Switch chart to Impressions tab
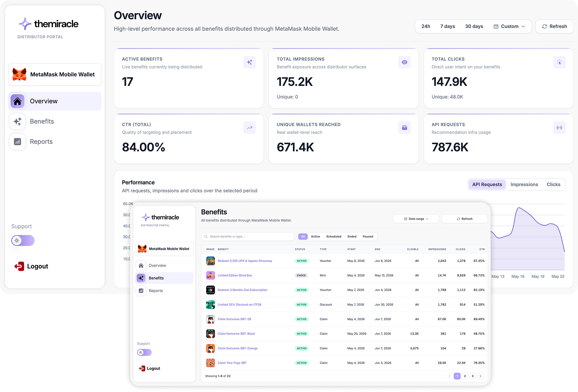Image resolution: width=578 pixels, height=392 pixels. 524,185
